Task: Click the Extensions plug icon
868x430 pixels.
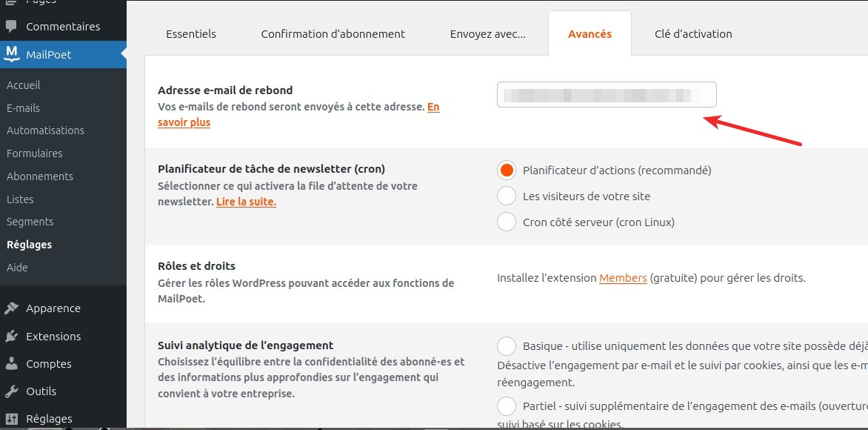Action: [12, 337]
